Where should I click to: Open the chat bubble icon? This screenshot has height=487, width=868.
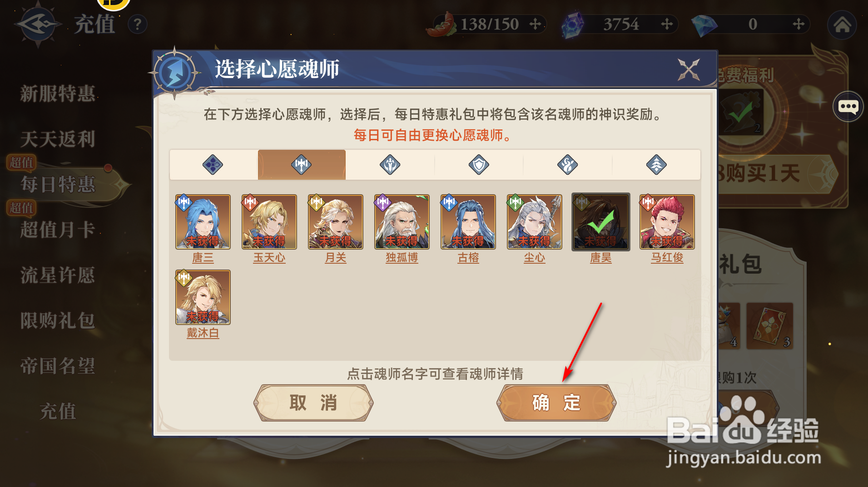tap(848, 107)
